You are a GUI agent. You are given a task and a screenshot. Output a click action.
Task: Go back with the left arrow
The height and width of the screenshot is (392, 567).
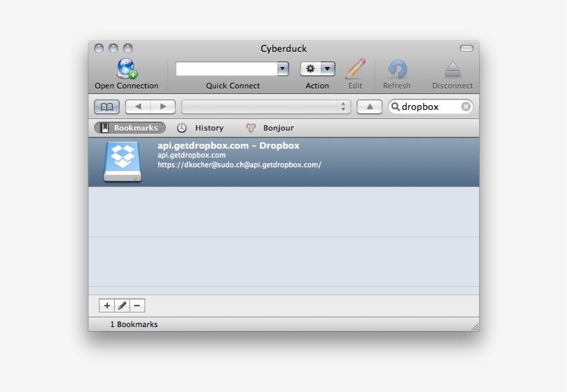(138, 106)
